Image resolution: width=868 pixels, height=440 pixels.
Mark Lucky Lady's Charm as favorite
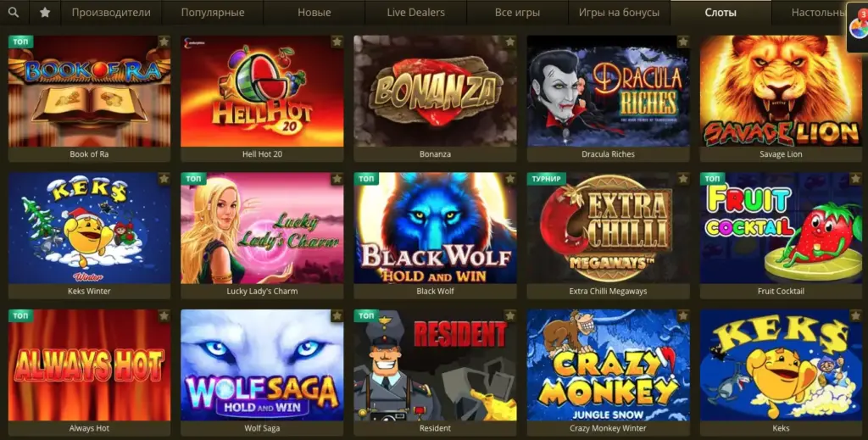point(337,179)
